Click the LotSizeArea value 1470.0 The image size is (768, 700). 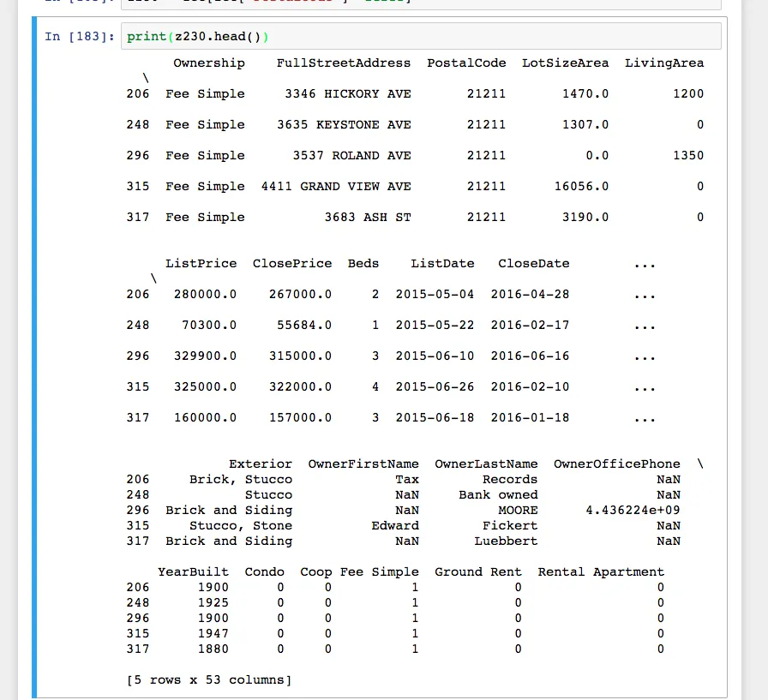[x=585, y=93]
